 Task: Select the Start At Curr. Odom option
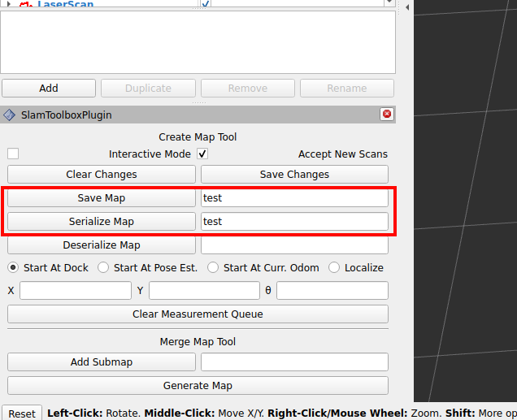coord(213,267)
